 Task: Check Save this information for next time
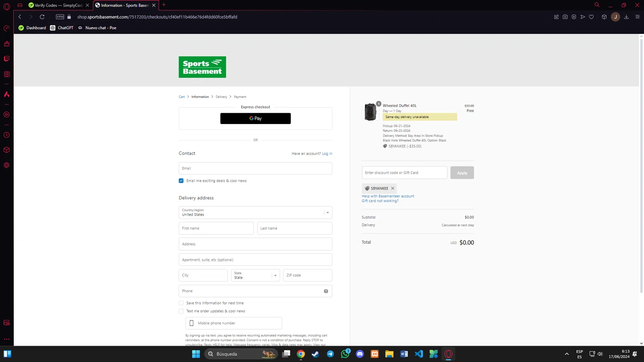click(x=181, y=303)
